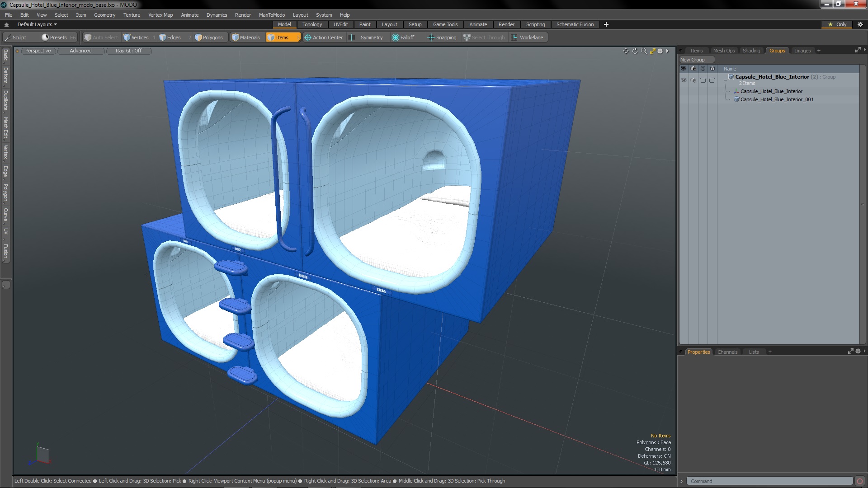Toggle the starred Only layout filter
This screenshot has height=488, width=868.
click(837, 24)
